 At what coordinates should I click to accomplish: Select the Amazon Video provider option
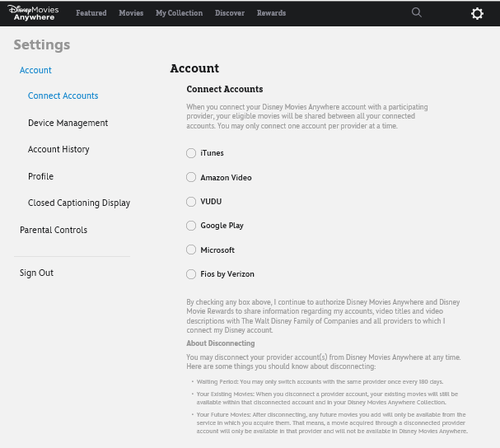click(191, 178)
